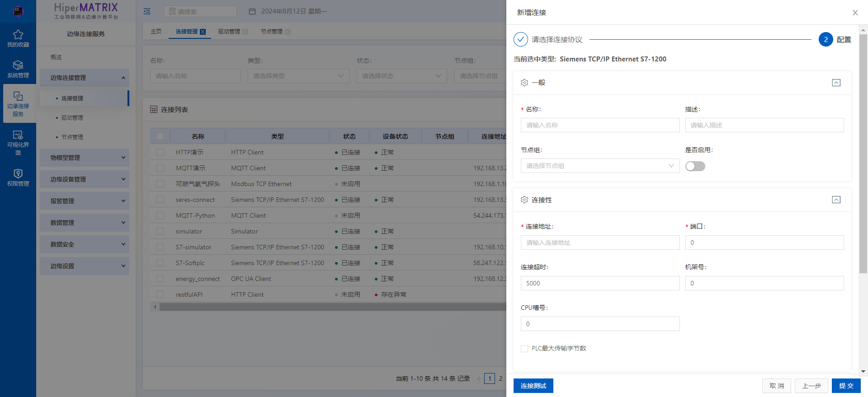Click the checkmark step icon 请选择连接协议
This screenshot has width=868, height=397.
coord(521,39)
